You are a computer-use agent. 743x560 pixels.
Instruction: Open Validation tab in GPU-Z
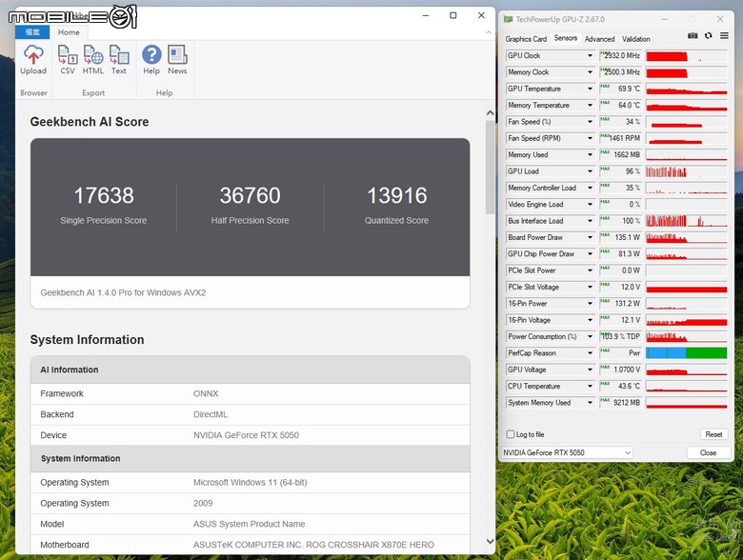(x=636, y=39)
